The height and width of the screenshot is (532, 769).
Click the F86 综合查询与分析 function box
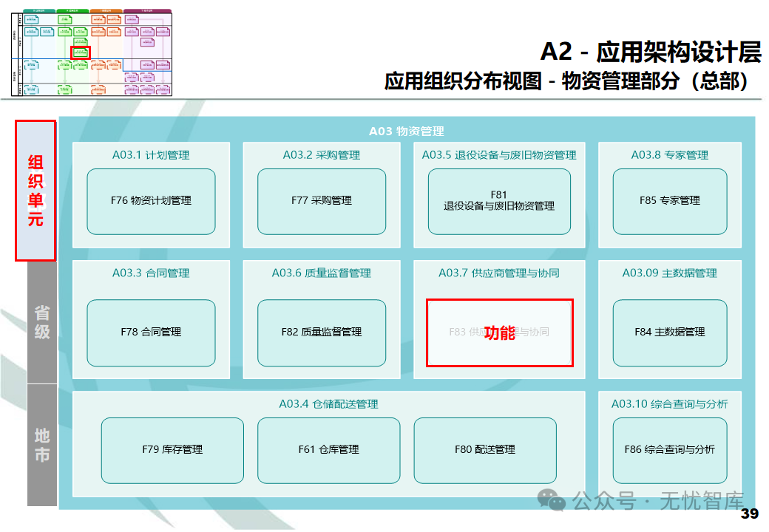(670, 450)
